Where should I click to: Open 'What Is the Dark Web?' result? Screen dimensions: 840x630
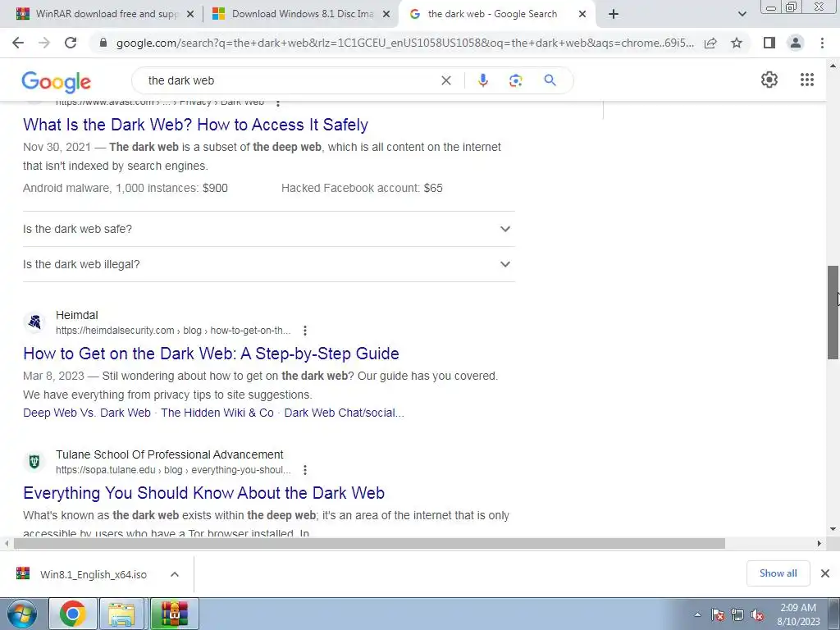coord(195,125)
